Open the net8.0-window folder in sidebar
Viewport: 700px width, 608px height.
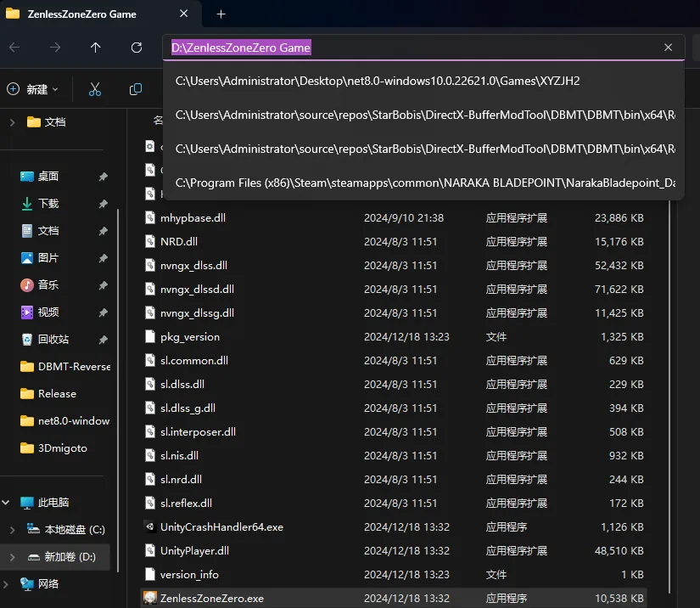point(65,421)
